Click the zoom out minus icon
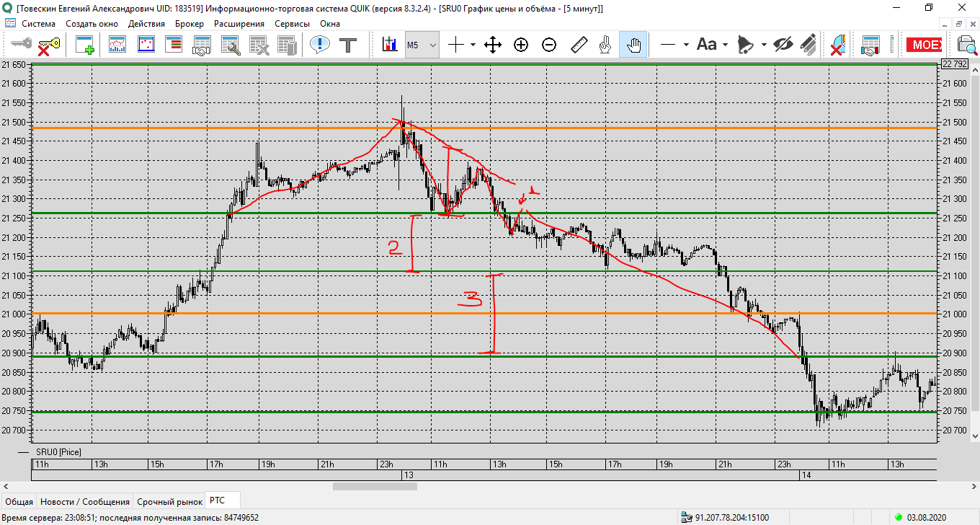This screenshot has height=525, width=980. pyautogui.click(x=549, y=45)
